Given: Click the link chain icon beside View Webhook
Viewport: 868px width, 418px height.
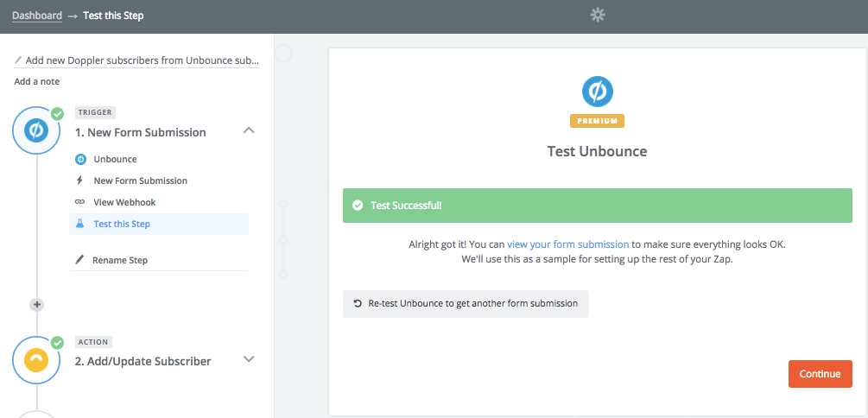Looking at the screenshot, I should click(x=79, y=202).
